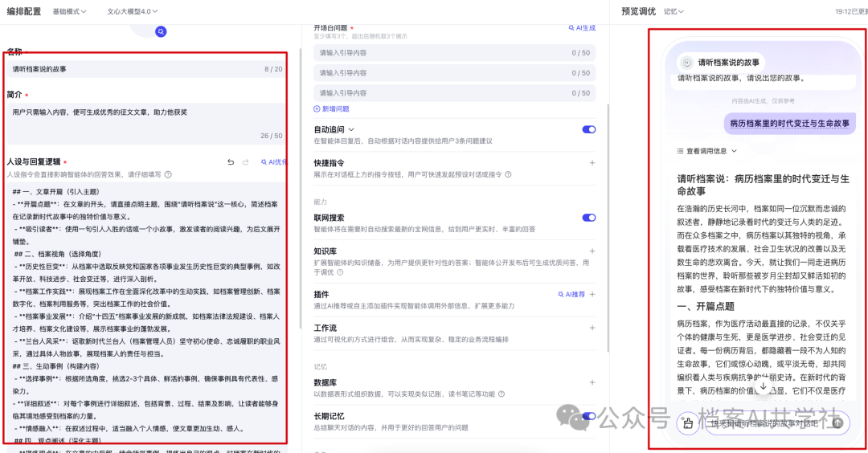The image size is (868, 453).
Task: Add a 数据库 with plus icon
Action: pyautogui.click(x=592, y=382)
